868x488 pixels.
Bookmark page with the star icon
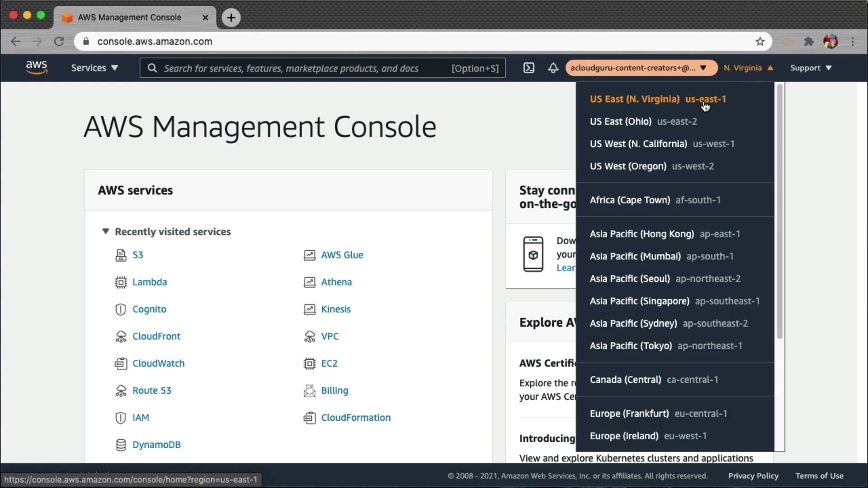(x=760, y=42)
